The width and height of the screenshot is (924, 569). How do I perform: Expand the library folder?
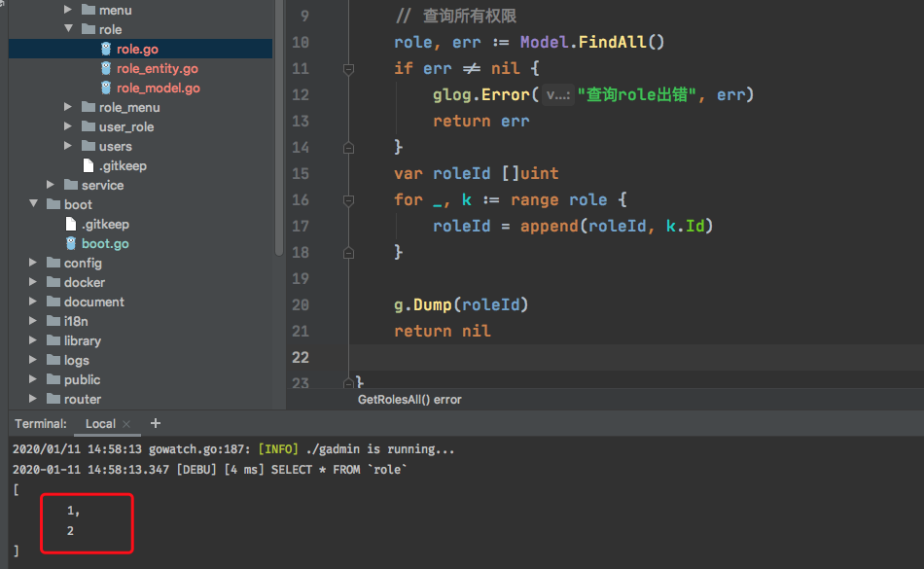coord(32,339)
